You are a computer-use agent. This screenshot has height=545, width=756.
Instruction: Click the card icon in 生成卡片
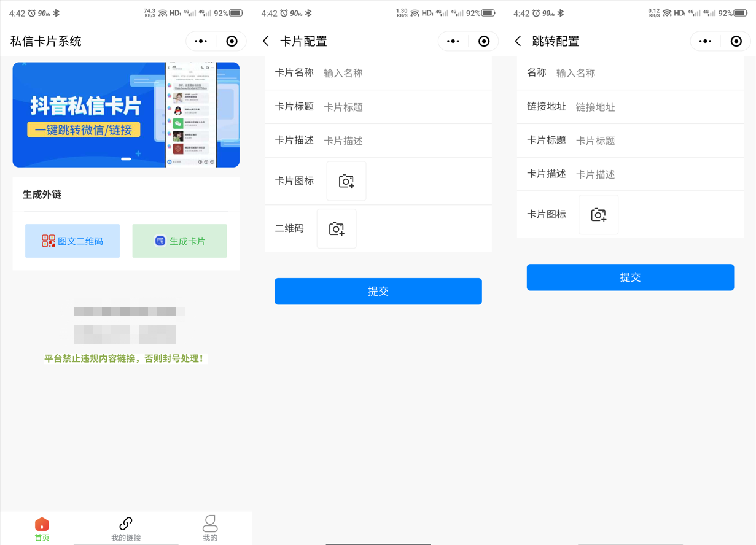pyautogui.click(x=160, y=241)
